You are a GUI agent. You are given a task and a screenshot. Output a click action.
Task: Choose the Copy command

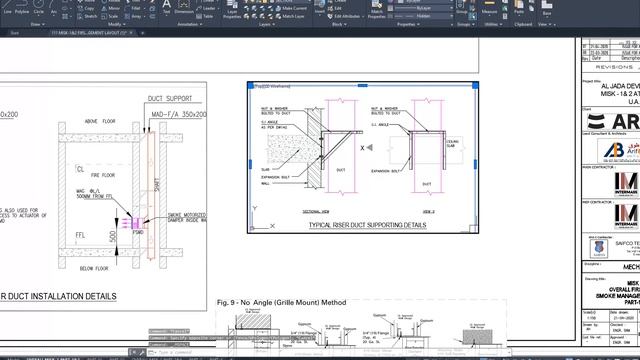(86, 8)
